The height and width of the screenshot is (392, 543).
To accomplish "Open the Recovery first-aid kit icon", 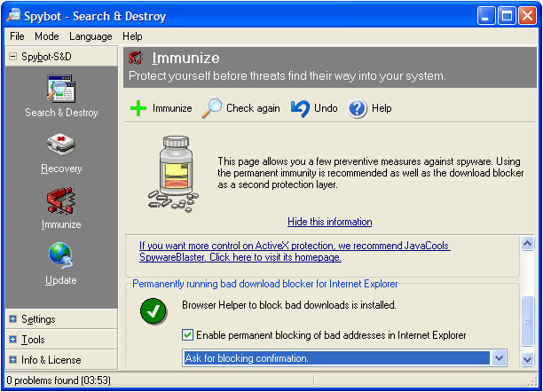I will pos(61,144).
